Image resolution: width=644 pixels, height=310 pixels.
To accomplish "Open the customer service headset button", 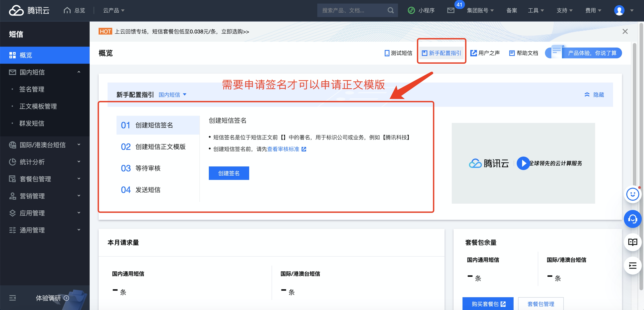I will coord(633,219).
